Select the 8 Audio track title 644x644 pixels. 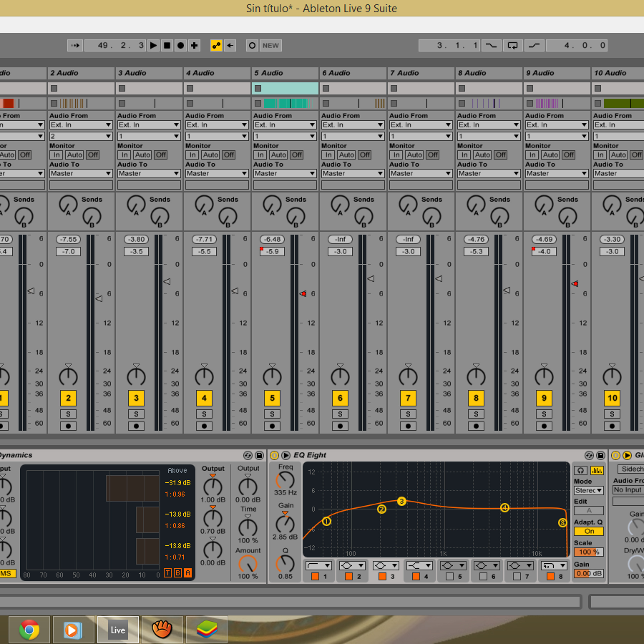pyautogui.click(x=489, y=73)
